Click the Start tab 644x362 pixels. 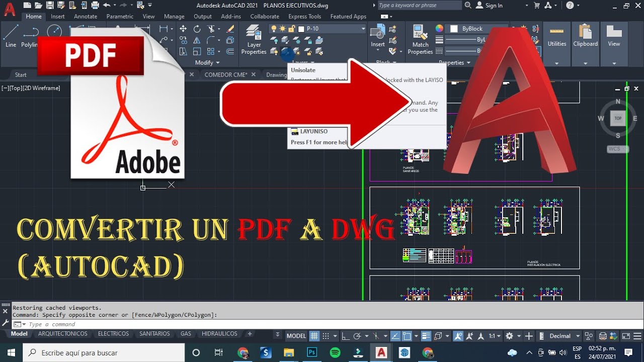click(21, 74)
